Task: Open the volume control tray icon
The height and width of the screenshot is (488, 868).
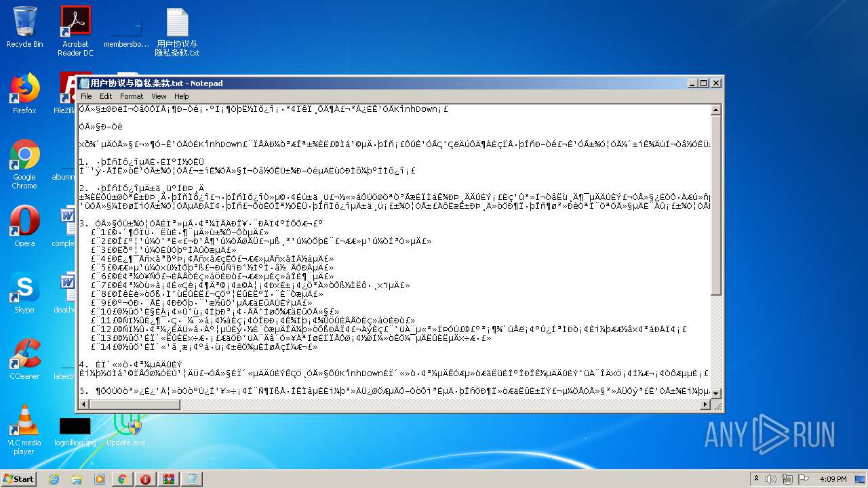Action: (x=771, y=479)
